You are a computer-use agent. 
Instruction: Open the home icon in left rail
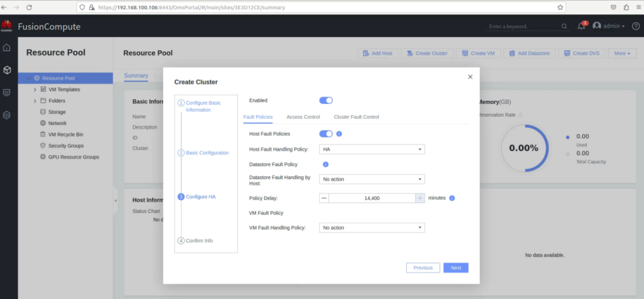point(7,47)
